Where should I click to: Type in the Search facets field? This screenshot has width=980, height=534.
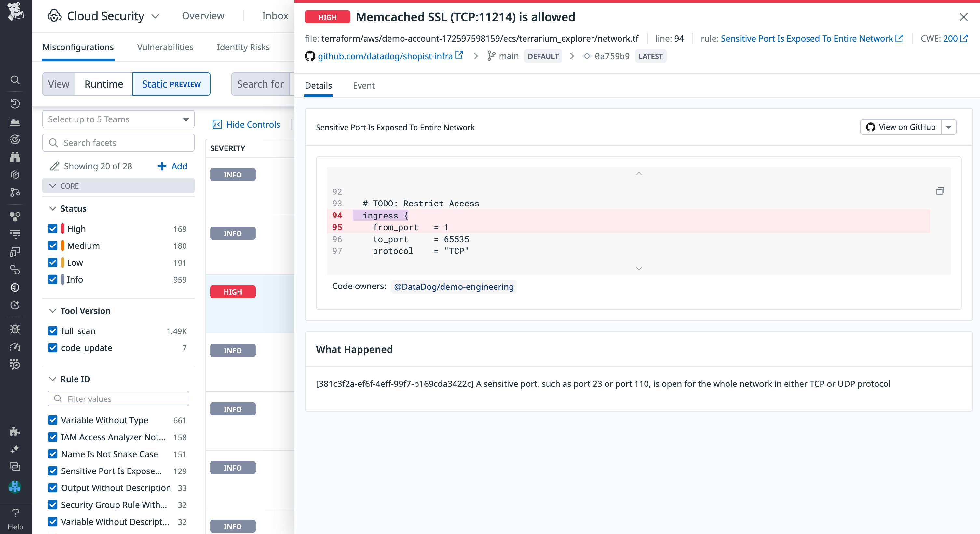[x=118, y=143]
